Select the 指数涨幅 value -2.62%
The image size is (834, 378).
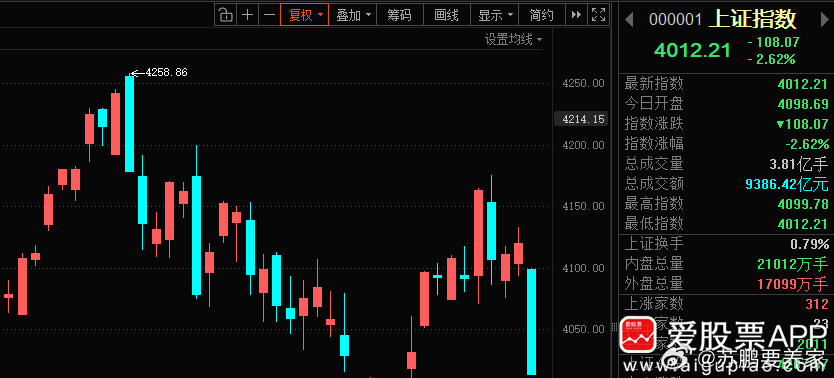click(807, 144)
